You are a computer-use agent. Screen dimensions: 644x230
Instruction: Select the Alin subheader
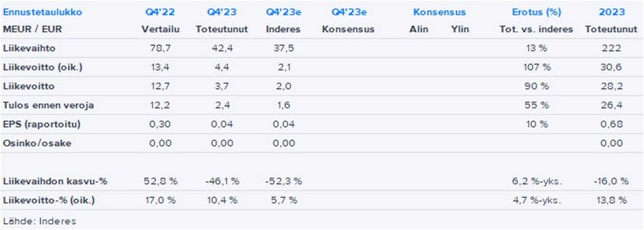418,29
